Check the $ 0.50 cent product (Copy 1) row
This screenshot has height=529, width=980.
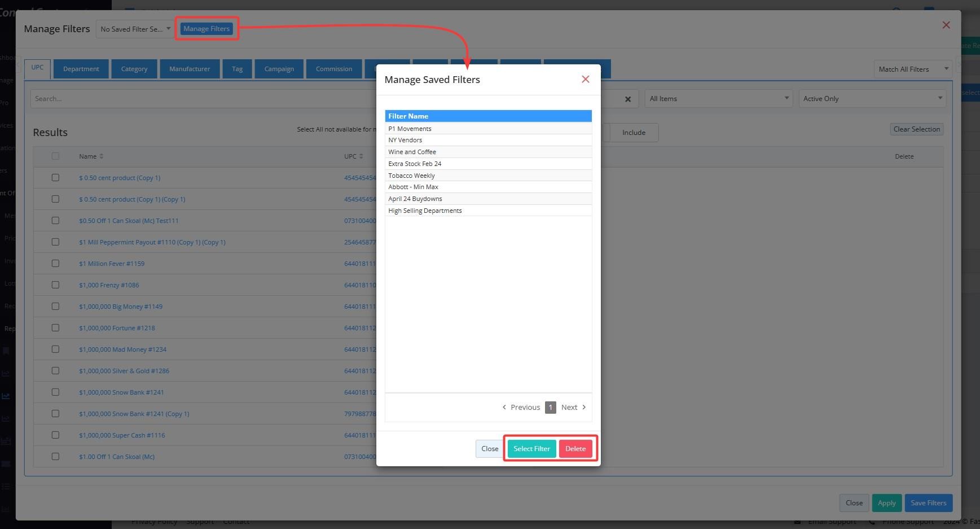coord(55,178)
